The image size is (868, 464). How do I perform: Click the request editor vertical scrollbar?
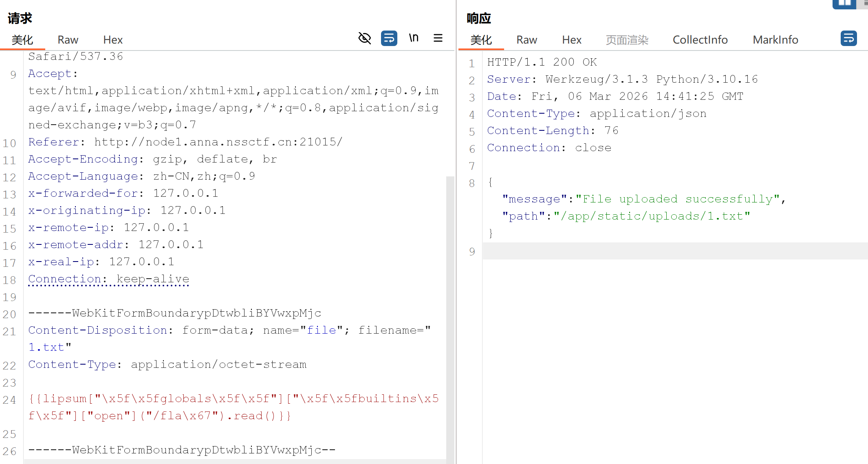(x=450, y=318)
